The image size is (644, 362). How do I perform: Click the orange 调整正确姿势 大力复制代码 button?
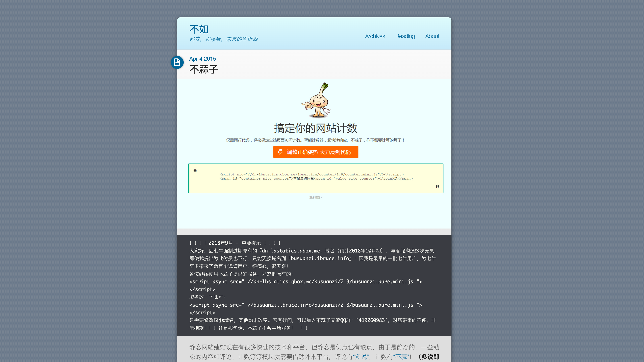coord(316,152)
